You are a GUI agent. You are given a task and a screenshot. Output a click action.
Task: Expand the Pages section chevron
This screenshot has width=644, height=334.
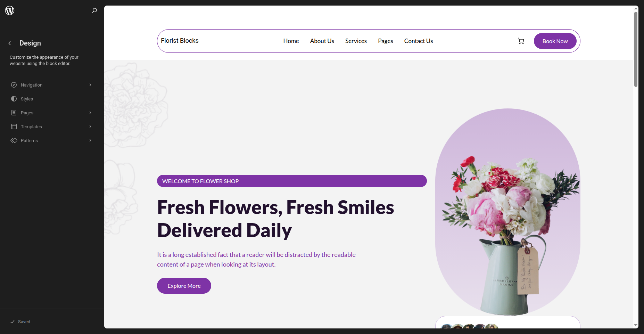coord(90,113)
